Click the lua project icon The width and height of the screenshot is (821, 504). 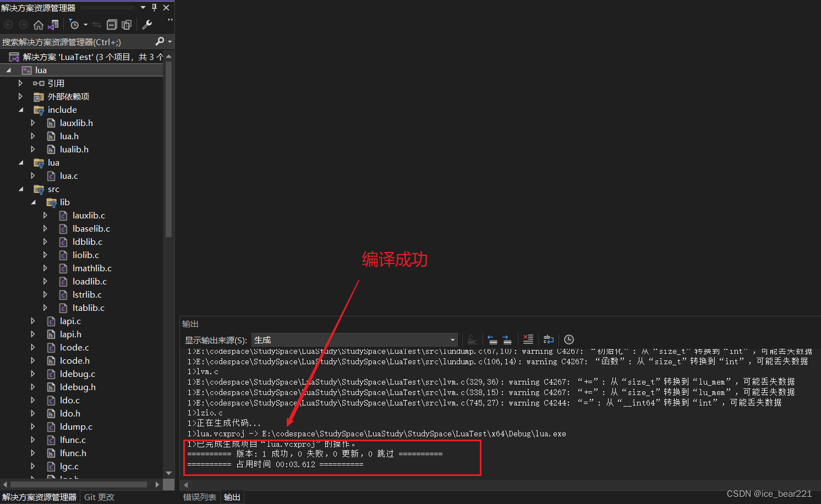click(x=26, y=70)
